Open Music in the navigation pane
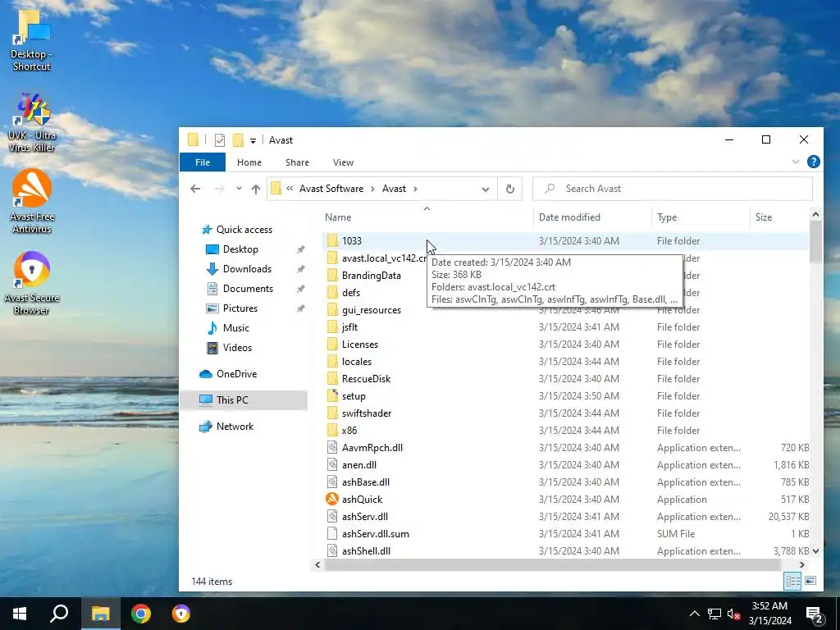This screenshot has height=630, width=840. 235,328
